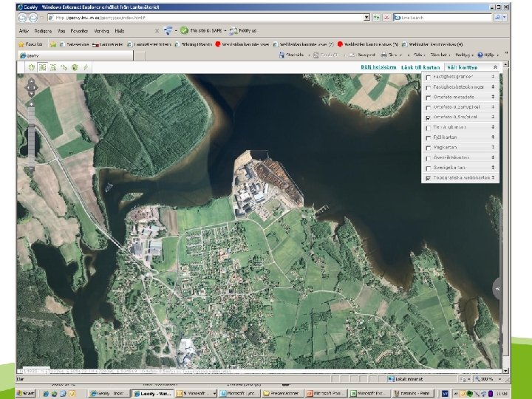
Task: Click the browser stop red X icon
Action: (386, 17)
